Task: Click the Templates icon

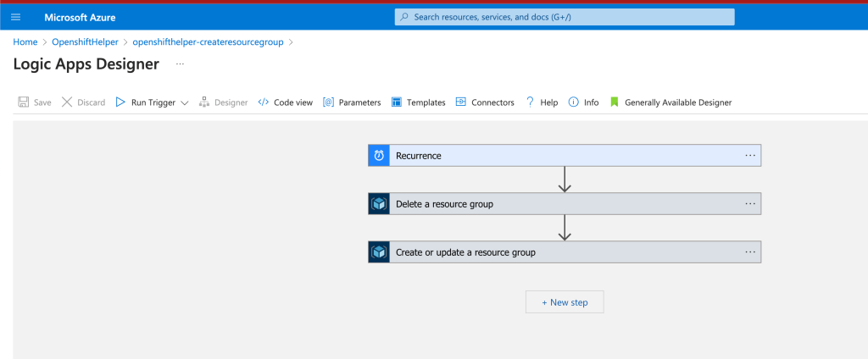Action: click(x=397, y=102)
